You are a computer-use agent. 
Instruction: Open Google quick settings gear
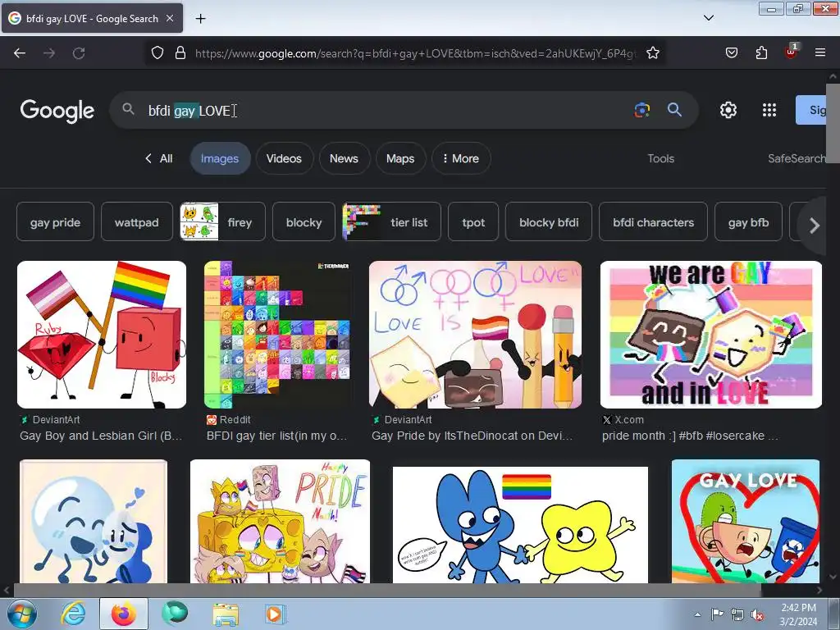[728, 110]
